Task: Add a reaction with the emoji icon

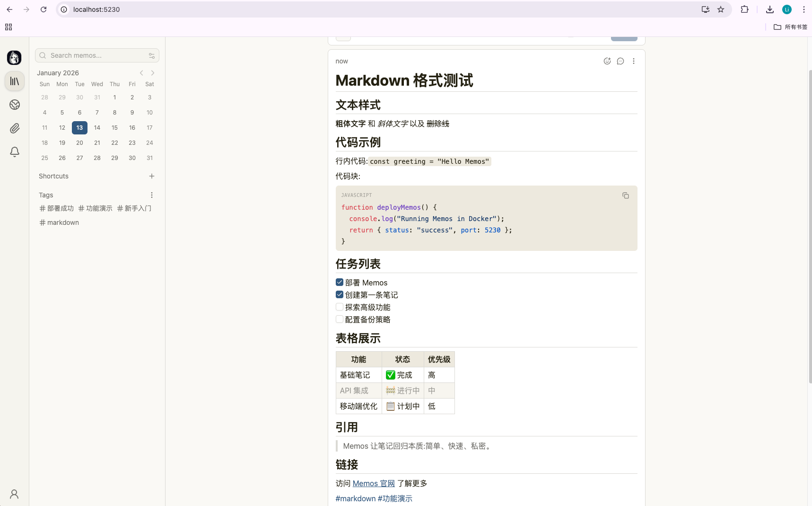Action: tap(607, 61)
